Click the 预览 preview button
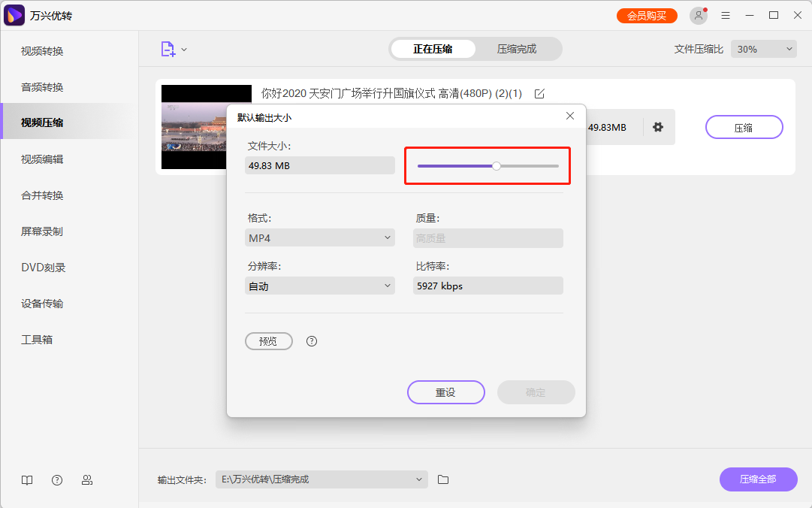 tap(269, 341)
